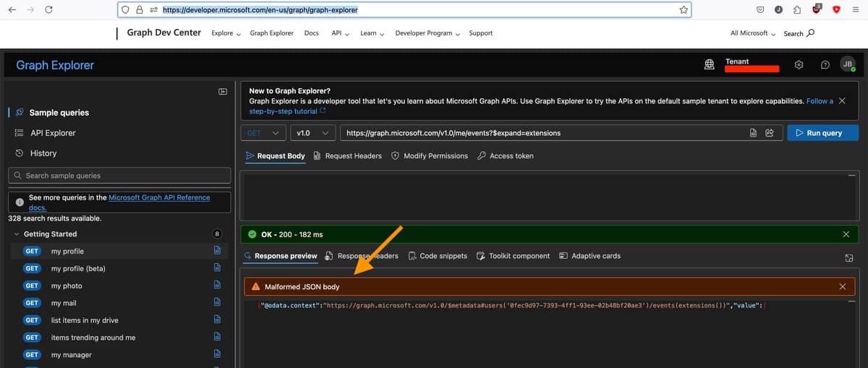Click the Tenant label in the top bar
Viewport: 868px width, 368px height.
tap(737, 61)
